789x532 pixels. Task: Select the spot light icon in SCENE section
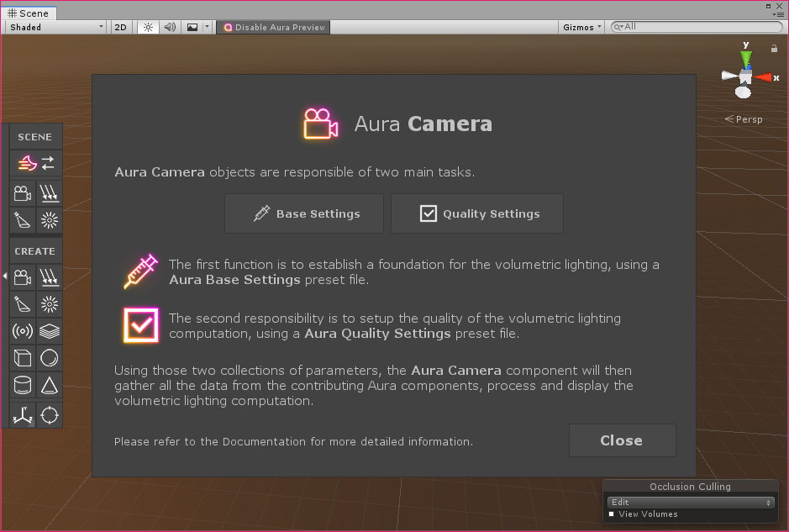tap(23, 220)
